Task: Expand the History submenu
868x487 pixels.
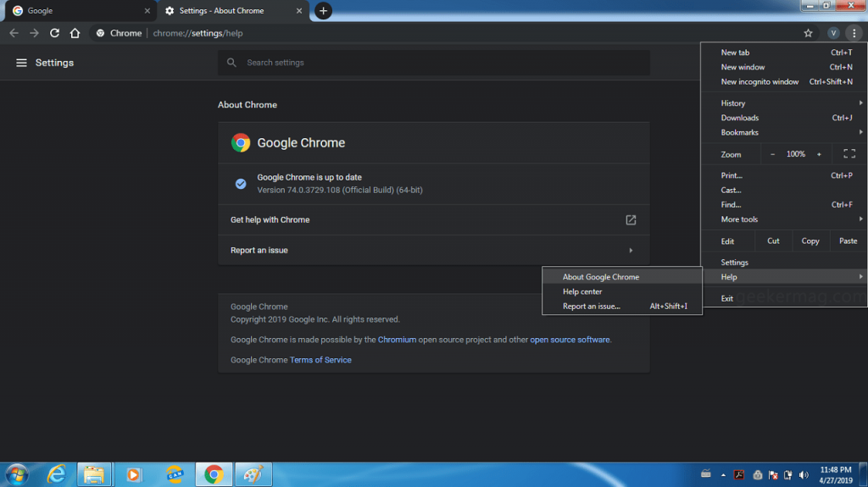Action: click(x=860, y=103)
